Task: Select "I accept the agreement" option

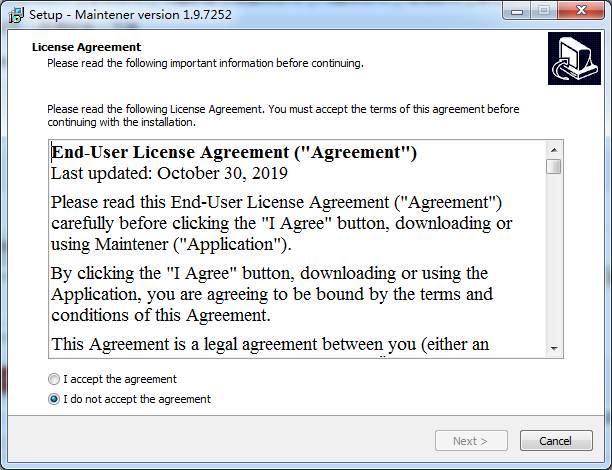Action: 53,380
